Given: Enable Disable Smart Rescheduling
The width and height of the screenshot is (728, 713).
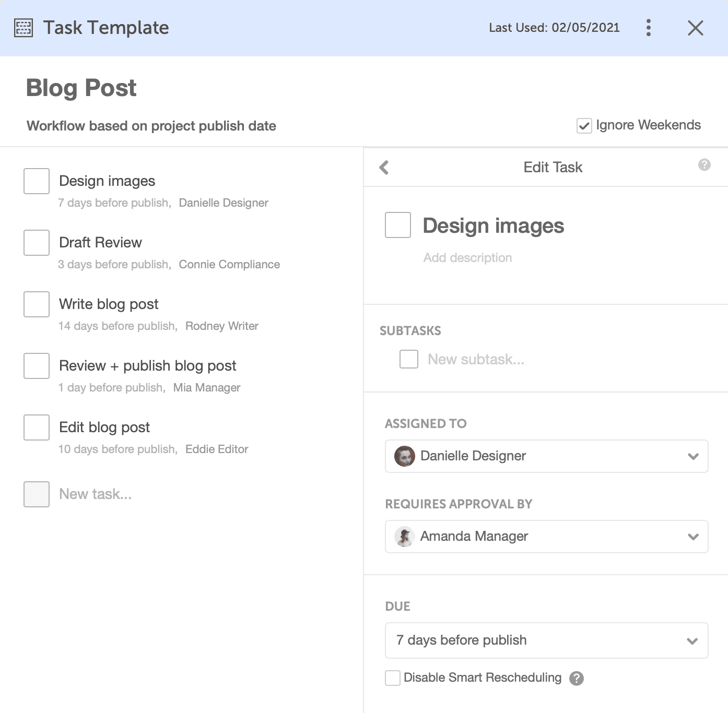Looking at the screenshot, I should click(392, 677).
